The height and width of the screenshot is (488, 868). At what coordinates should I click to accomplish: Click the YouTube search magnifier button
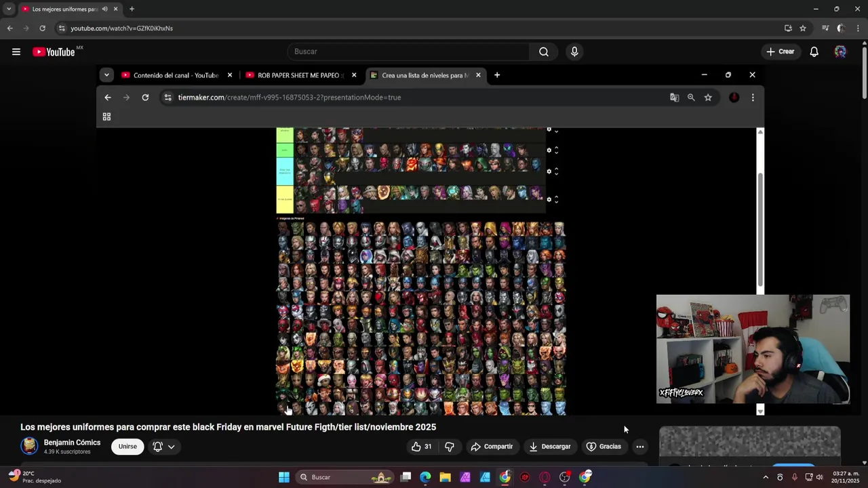coord(544,52)
